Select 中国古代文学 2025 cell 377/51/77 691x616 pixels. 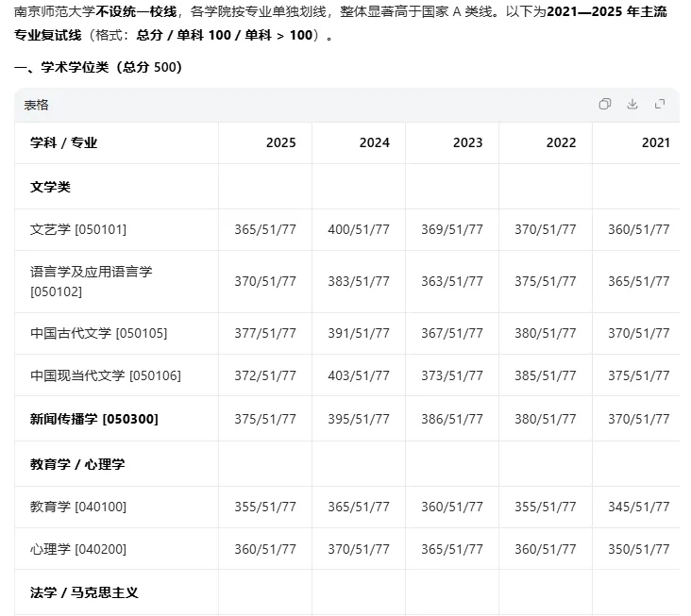click(x=265, y=333)
